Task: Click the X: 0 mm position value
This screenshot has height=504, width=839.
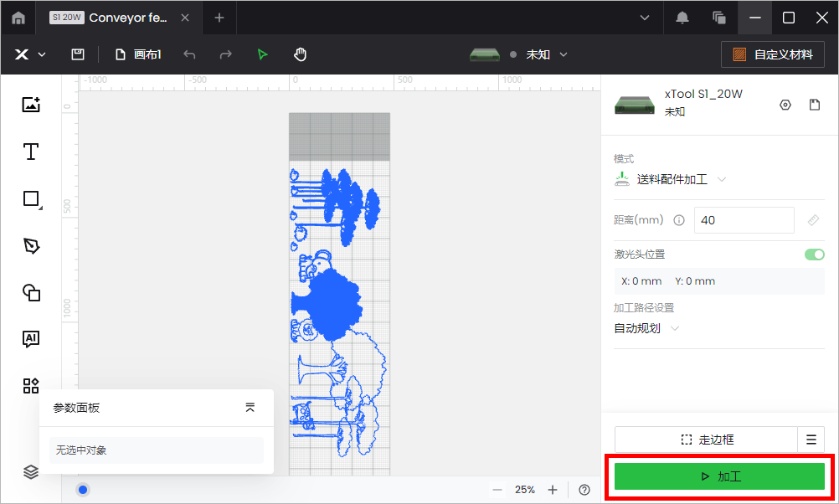Action: click(x=641, y=281)
